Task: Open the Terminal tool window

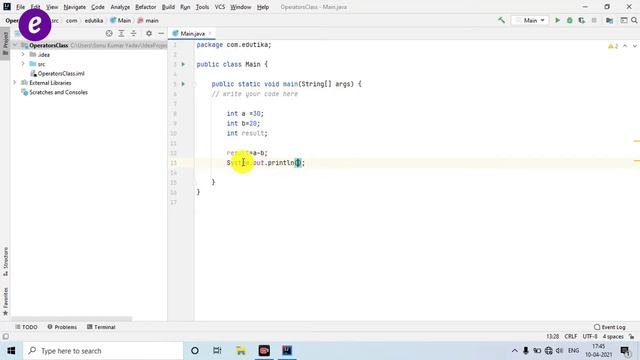Action: [x=101, y=327]
